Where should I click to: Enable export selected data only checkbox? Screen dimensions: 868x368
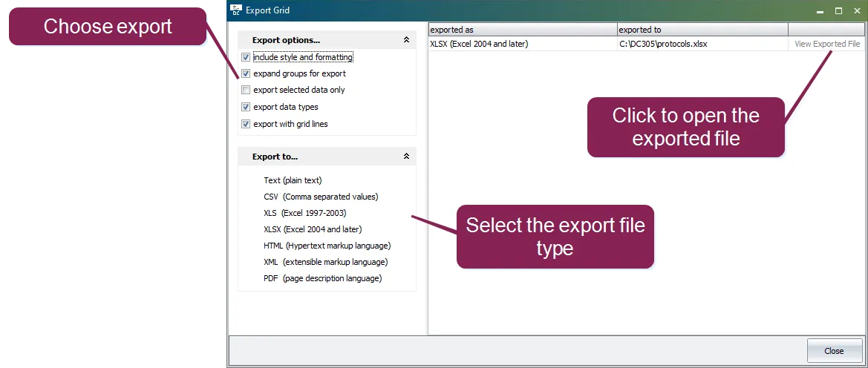pyautogui.click(x=247, y=91)
